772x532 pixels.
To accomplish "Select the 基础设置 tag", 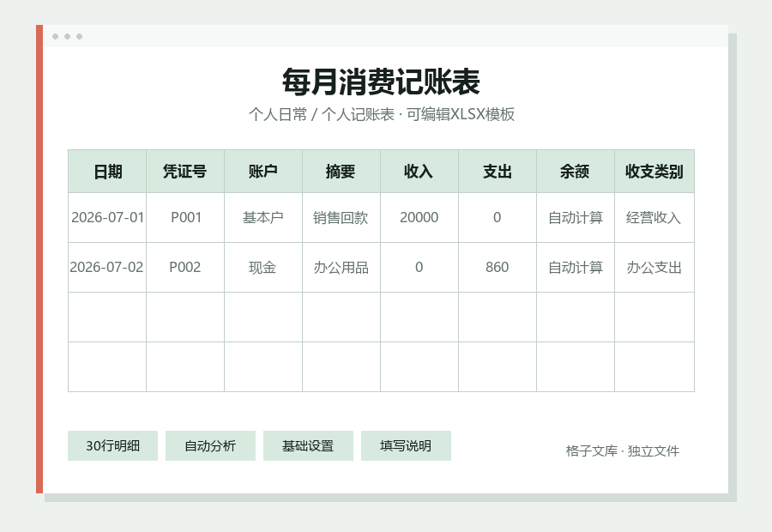I will pos(308,446).
